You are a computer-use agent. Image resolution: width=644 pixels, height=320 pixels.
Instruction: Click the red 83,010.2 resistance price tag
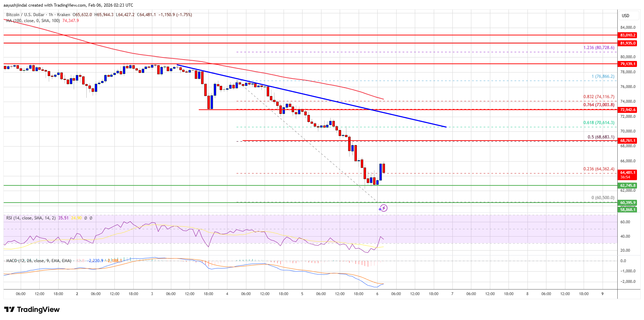click(628, 35)
